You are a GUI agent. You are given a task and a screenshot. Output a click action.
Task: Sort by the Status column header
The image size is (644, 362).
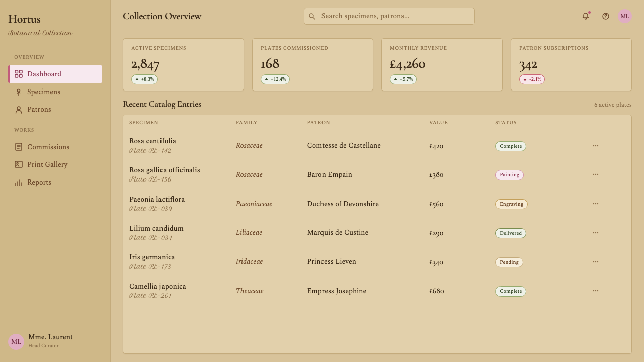click(x=506, y=123)
